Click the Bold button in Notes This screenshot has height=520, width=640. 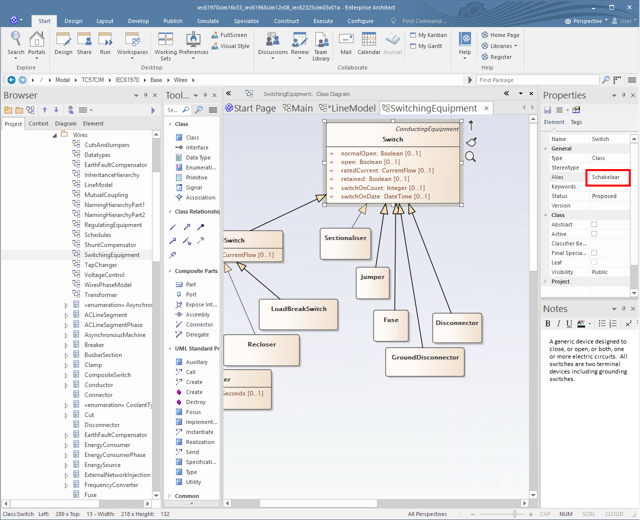[x=548, y=324]
